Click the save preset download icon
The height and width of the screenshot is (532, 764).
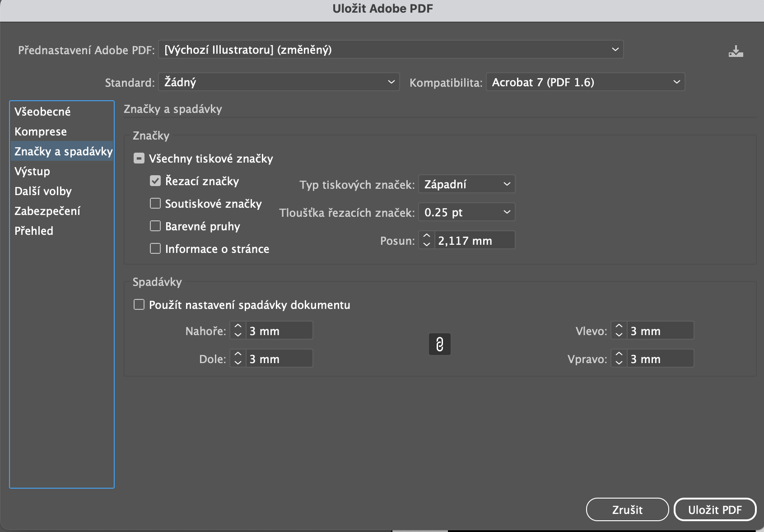(736, 51)
